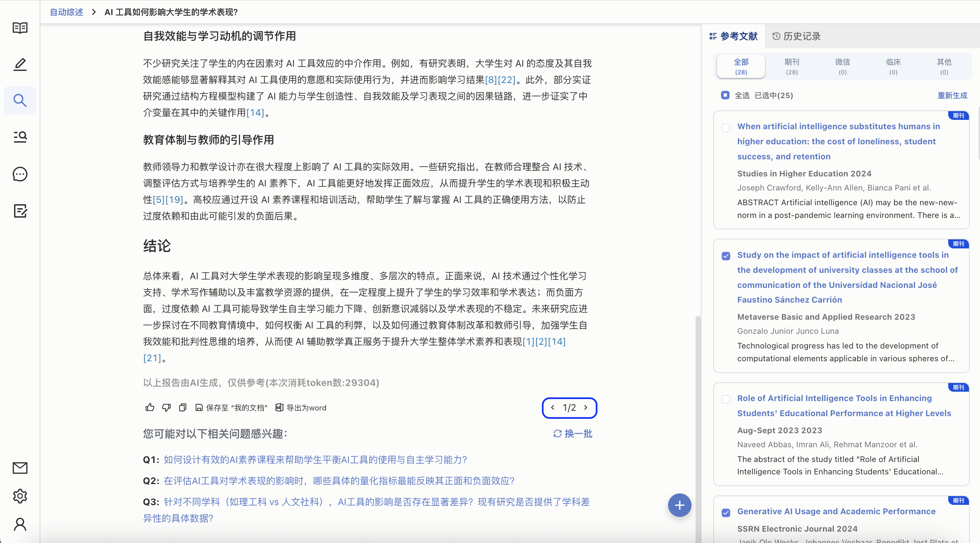Open the chat bubble icon in sidebar
This screenshot has width=980, height=543.
[20, 174]
